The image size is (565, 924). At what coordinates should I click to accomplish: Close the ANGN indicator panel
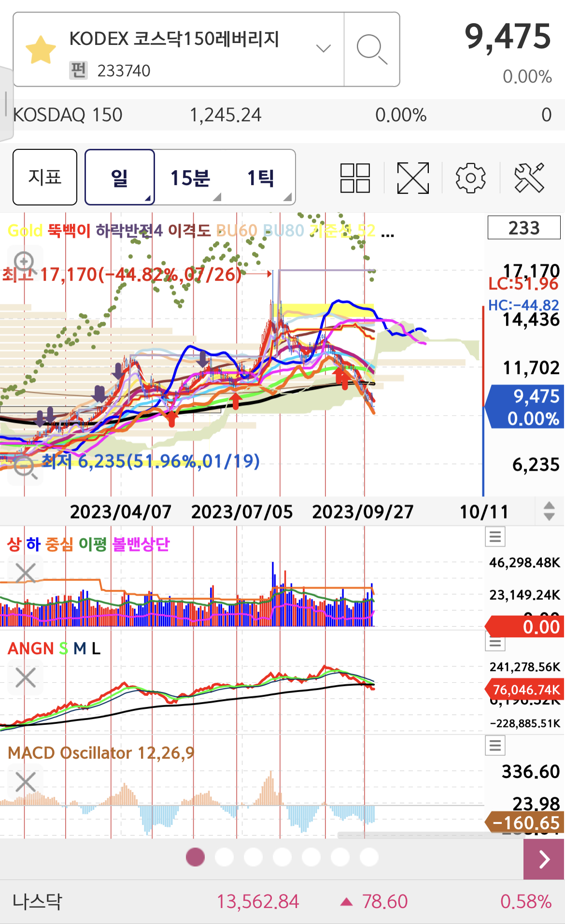click(25, 678)
